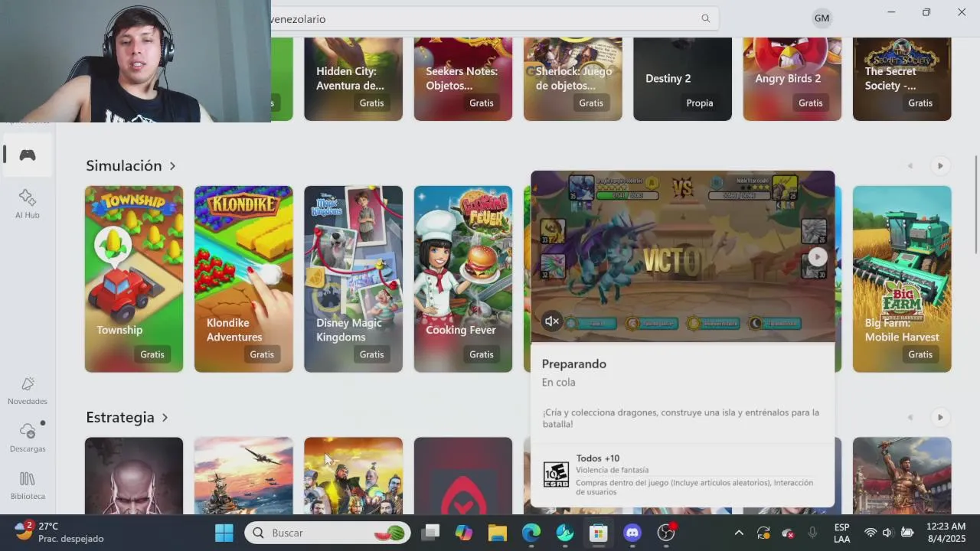Open Biblioteca in the sidebar
Image resolution: width=980 pixels, height=551 pixels.
28,485
